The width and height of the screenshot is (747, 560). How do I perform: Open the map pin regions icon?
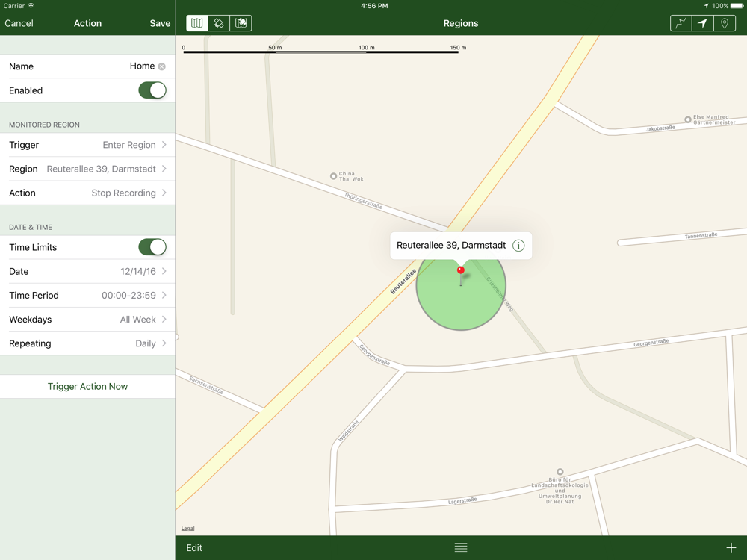tap(725, 23)
